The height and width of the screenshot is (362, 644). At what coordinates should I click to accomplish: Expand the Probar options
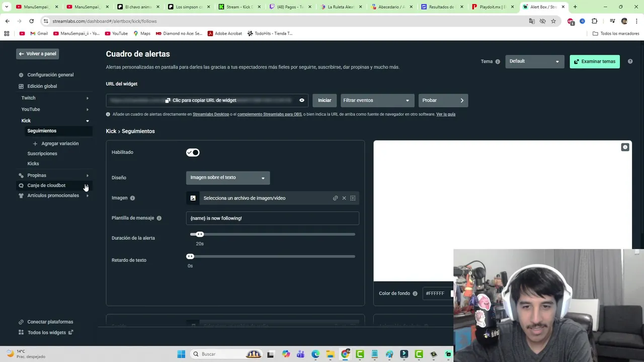[x=443, y=101]
